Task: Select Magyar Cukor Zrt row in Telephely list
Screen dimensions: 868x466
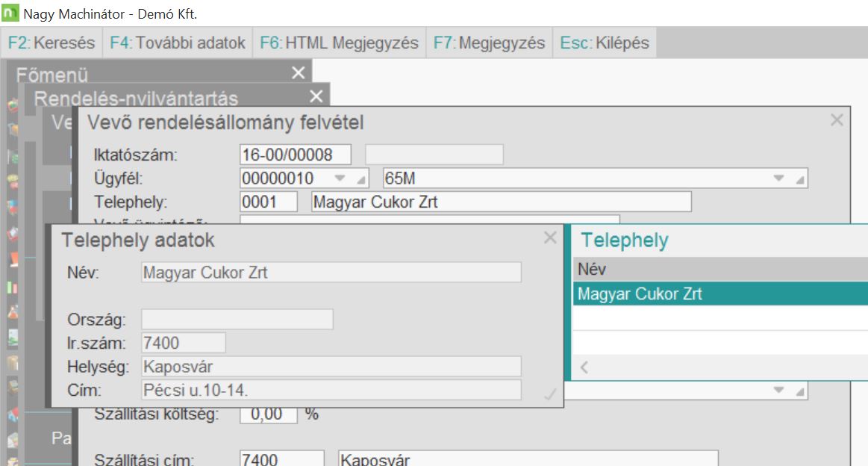Action: click(720, 293)
